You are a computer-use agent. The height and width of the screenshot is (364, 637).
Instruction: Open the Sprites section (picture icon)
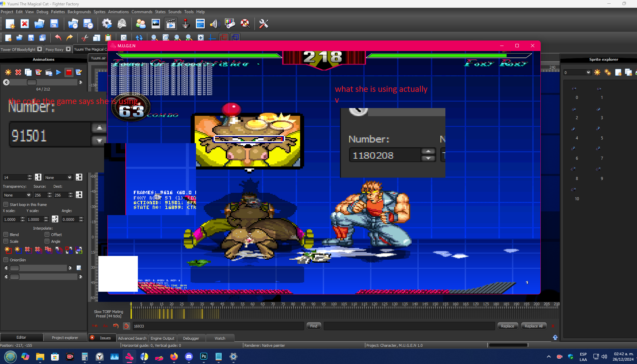tap(156, 24)
